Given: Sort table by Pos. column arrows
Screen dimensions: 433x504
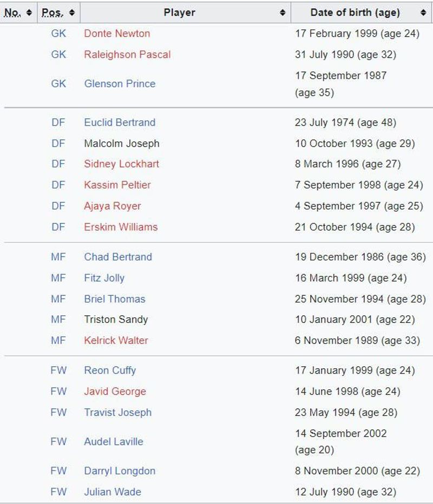Looking at the screenshot, I should tap(72, 12).
